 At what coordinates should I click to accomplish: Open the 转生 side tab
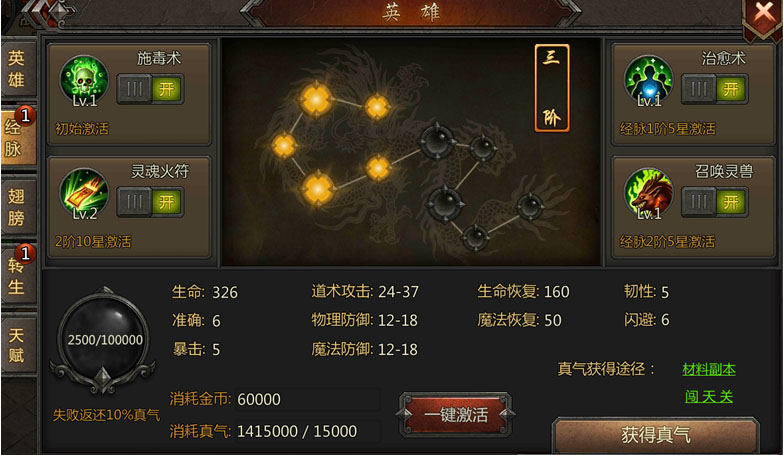(18, 276)
